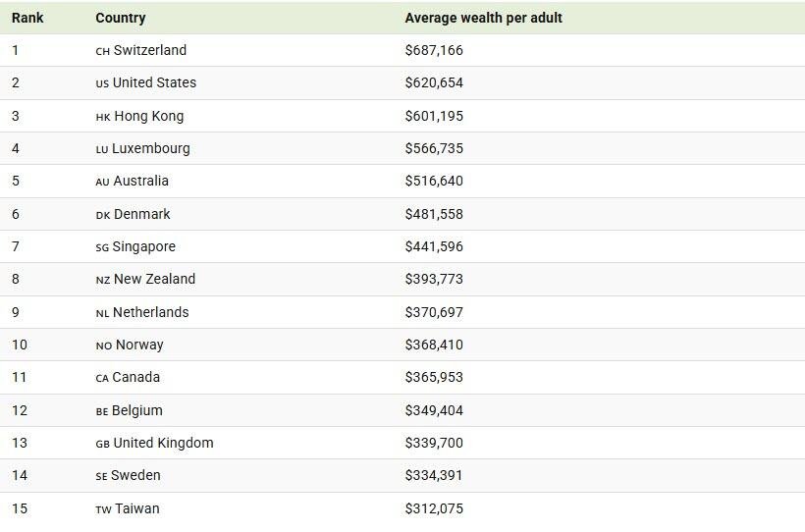Screen dimensions: 805x532
Task: Click Sweden's wealth value $334,391
Action: click(x=434, y=475)
